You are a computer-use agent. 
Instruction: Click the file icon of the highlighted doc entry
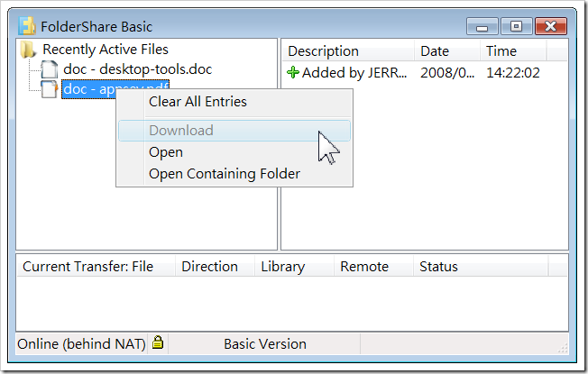[49, 89]
